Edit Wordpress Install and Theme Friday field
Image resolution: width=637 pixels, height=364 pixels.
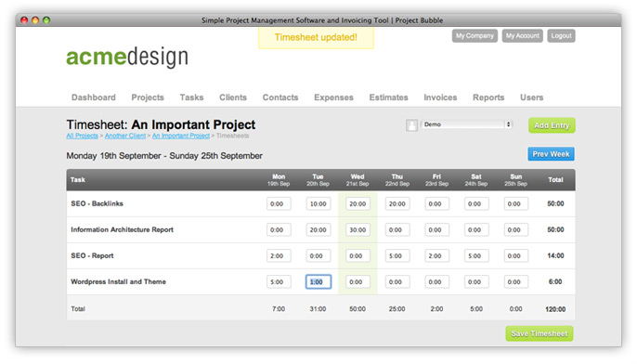point(436,281)
